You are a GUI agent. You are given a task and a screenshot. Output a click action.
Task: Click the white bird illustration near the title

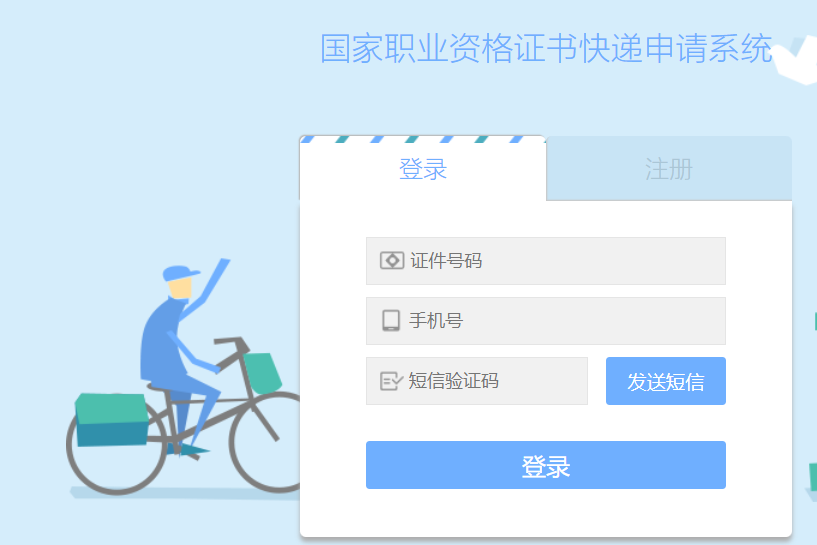point(795,58)
